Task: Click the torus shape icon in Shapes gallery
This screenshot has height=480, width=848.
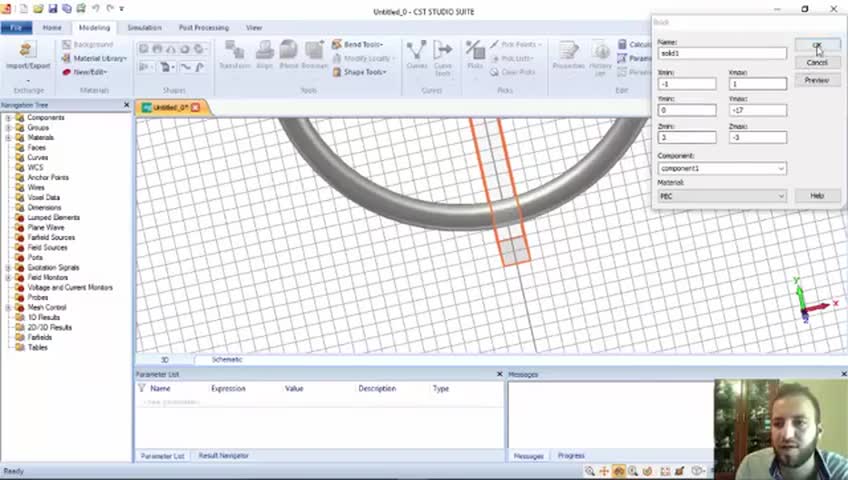Action: [185, 49]
